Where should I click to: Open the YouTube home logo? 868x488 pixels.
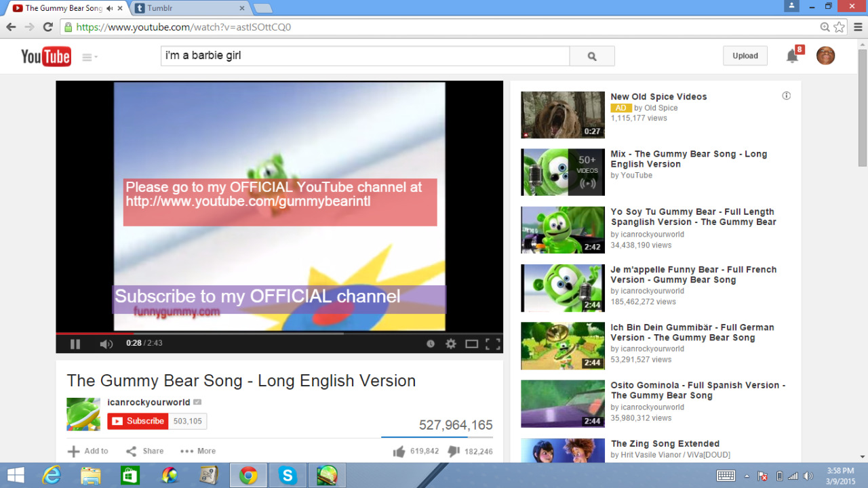click(46, 56)
